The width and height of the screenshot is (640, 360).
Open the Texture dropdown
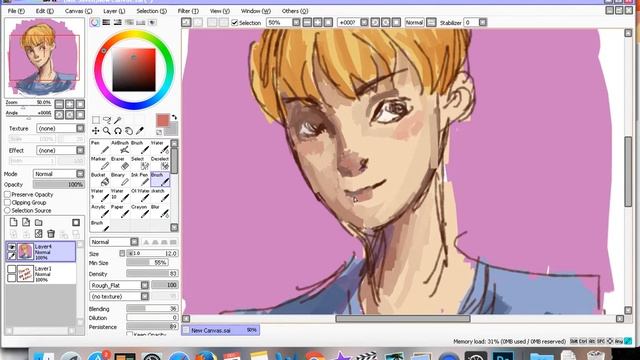[x=80, y=128]
